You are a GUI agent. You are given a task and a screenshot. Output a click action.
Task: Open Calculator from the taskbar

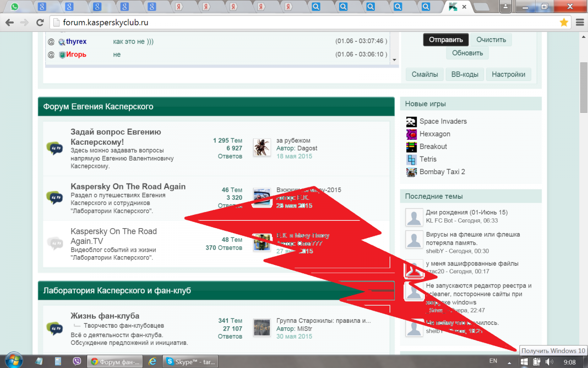tap(58, 361)
